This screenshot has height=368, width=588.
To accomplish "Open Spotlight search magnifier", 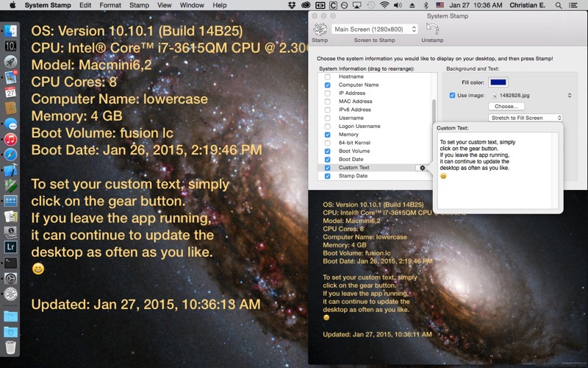I will tap(559, 5).
